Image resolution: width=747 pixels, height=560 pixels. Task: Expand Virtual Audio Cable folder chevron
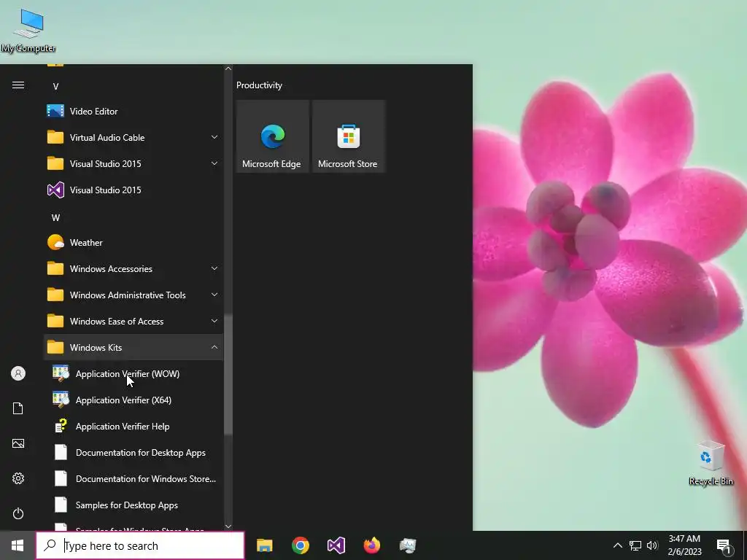214,137
